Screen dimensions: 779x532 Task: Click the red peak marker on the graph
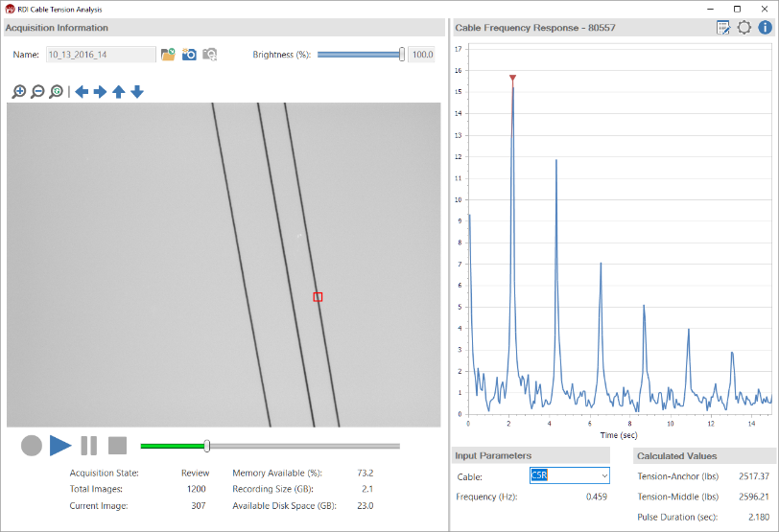[x=512, y=78]
